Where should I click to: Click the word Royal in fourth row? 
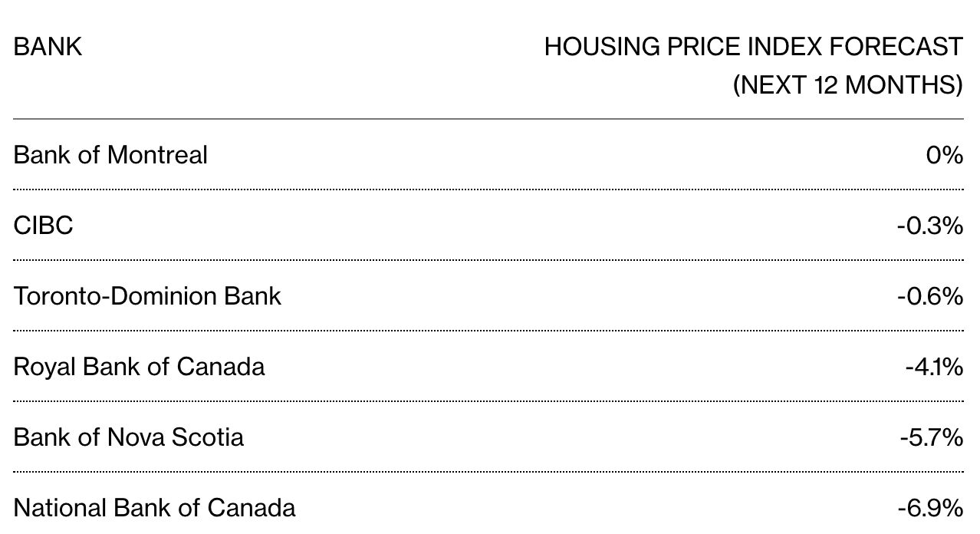tap(44, 367)
